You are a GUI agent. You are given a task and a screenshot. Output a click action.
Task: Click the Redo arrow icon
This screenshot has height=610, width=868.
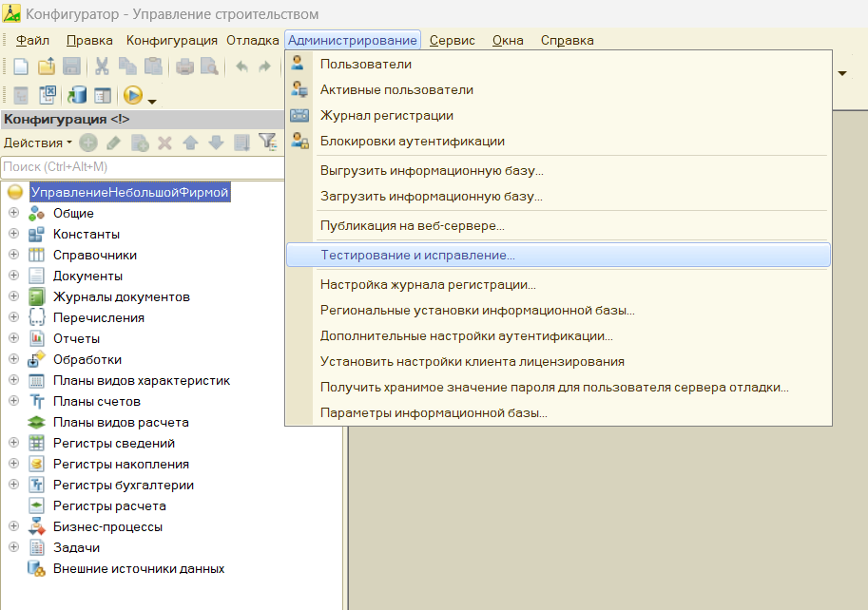pyautogui.click(x=265, y=67)
